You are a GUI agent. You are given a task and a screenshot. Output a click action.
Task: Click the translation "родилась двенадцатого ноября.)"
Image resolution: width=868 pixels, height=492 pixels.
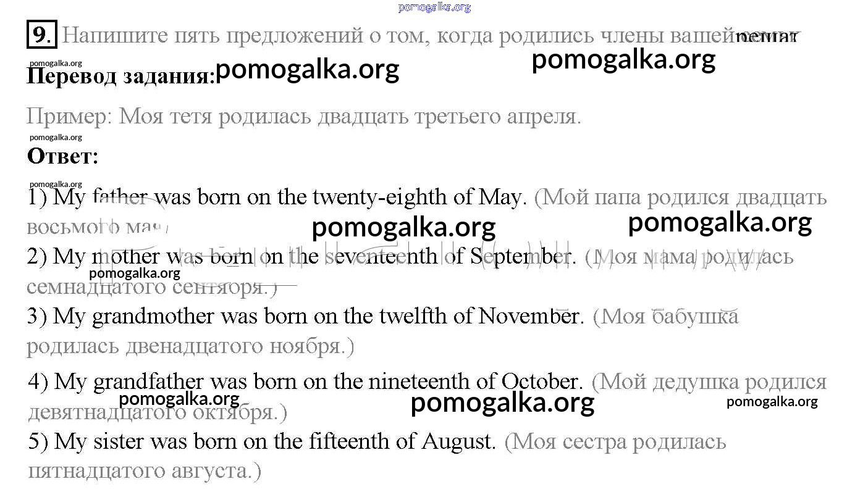[x=190, y=346]
